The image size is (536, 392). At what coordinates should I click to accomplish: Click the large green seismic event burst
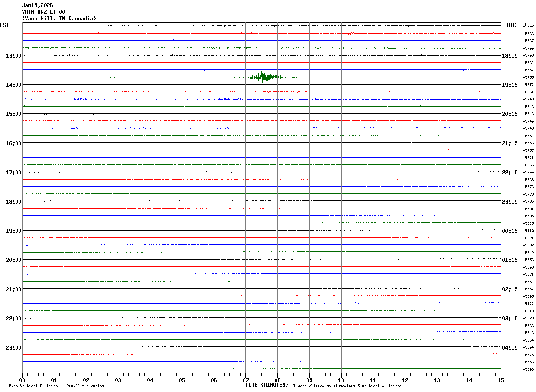pyautogui.click(x=264, y=77)
